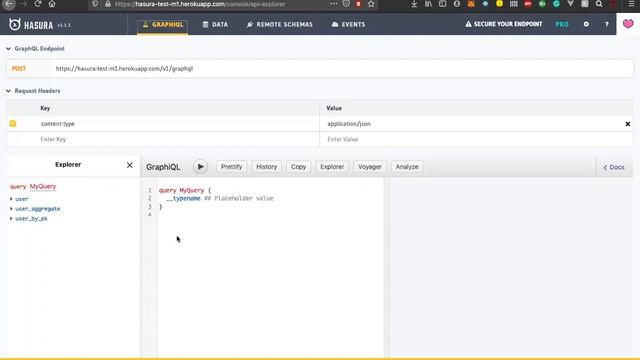Open the Events tab

tap(348, 24)
